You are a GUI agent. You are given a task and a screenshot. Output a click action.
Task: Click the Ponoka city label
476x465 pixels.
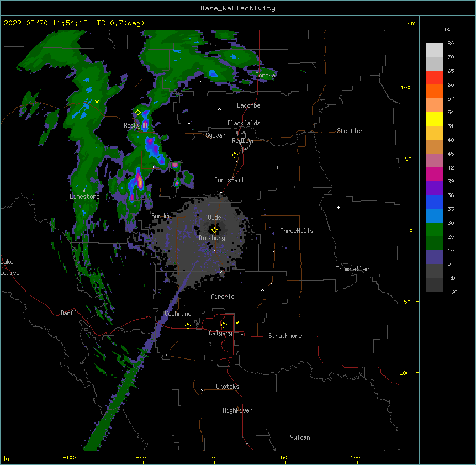click(265, 75)
